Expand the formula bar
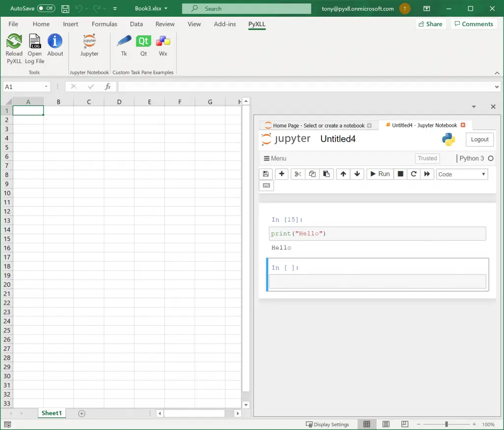Image resolution: width=504 pixels, height=430 pixels. tap(497, 87)
